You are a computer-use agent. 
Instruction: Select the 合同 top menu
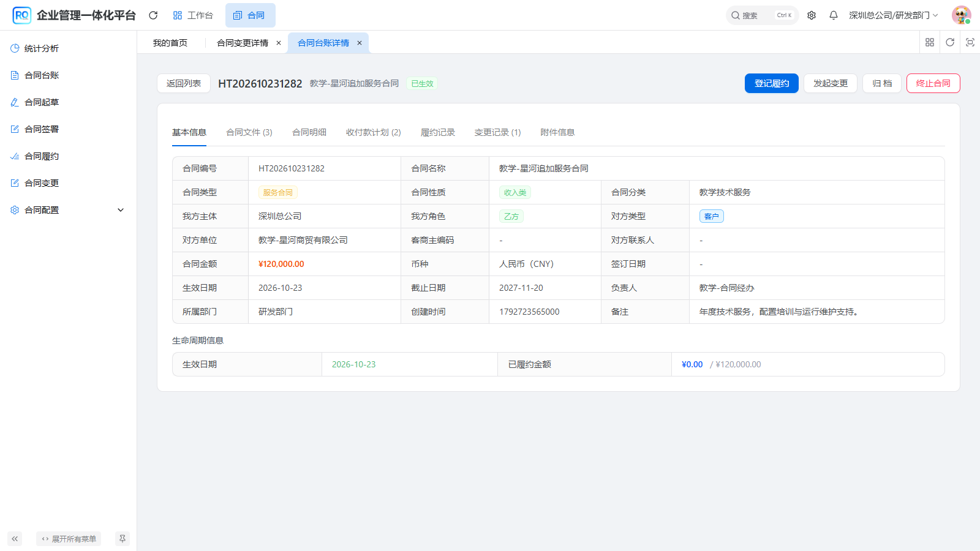coord(250,15)
